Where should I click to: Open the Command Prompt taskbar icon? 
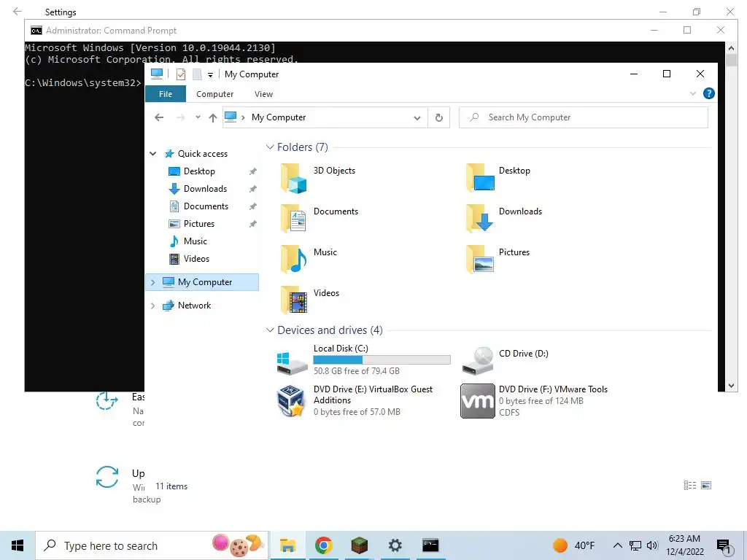point(430,545)
